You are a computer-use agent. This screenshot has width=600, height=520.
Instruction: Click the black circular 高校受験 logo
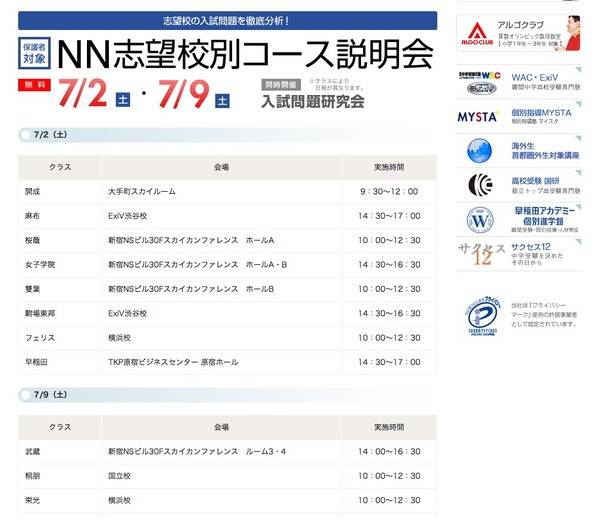(480, 185)
